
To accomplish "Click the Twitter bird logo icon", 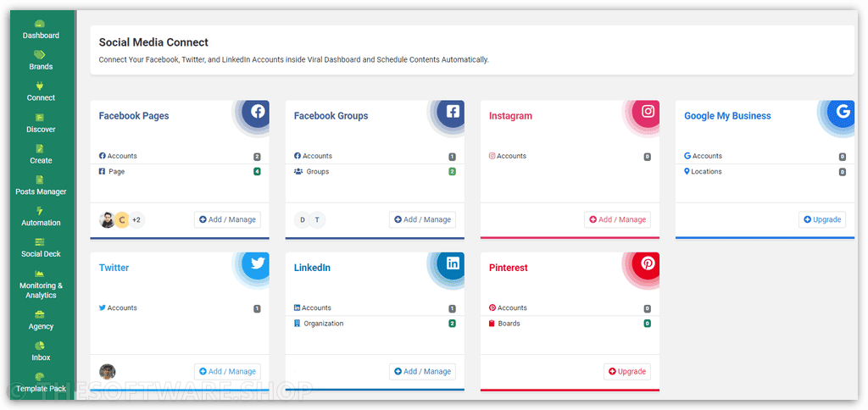I will [258, 263].
